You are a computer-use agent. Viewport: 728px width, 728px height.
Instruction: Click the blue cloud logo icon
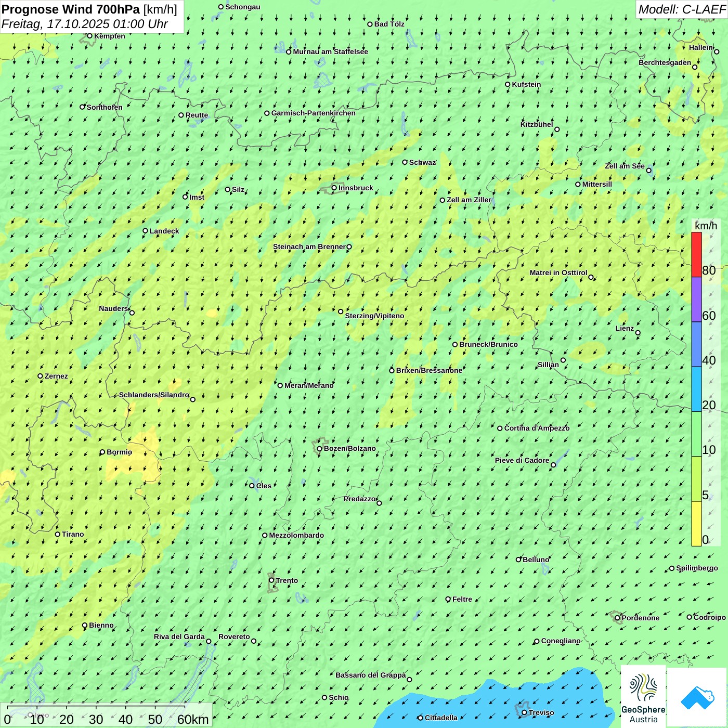697,697
